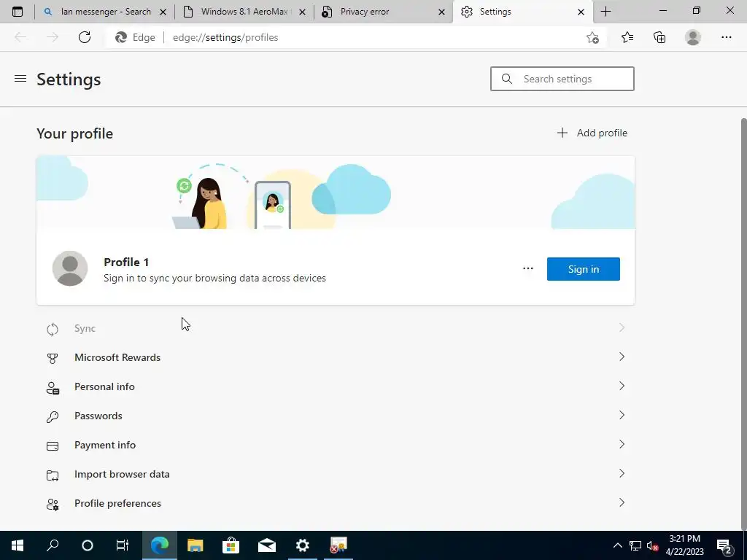Expand the Sync row chevron
This screenshot has height=560, width=747.
pyautogui.click(x=622, y=327)
